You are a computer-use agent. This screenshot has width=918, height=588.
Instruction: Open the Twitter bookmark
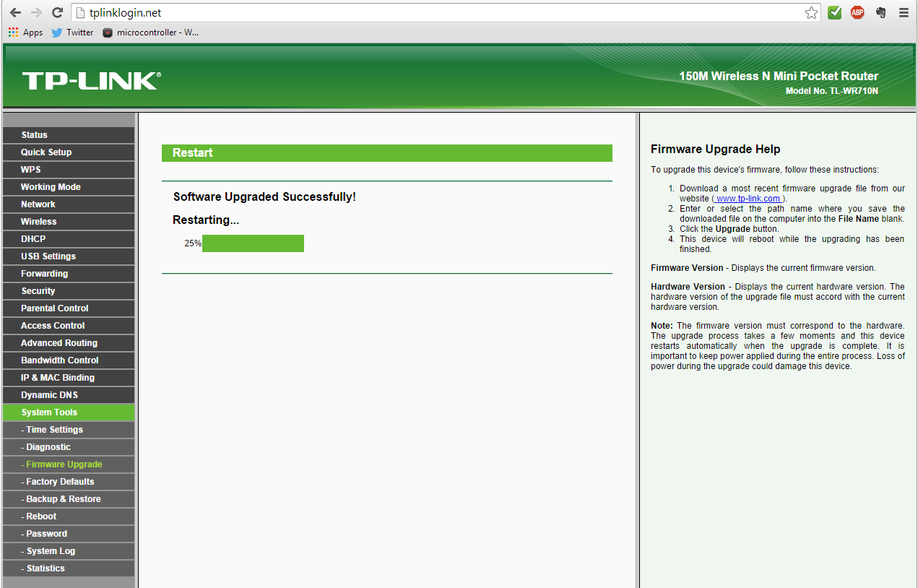coord(72,33)
